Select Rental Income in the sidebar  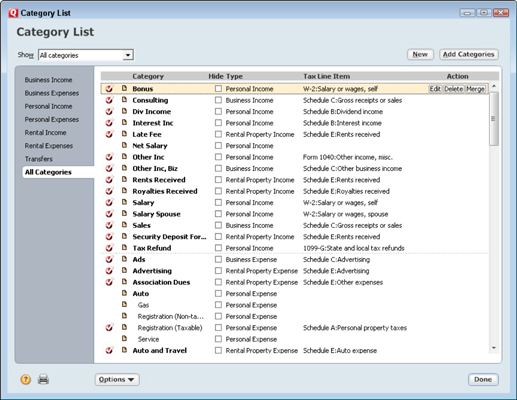[45, 133]
